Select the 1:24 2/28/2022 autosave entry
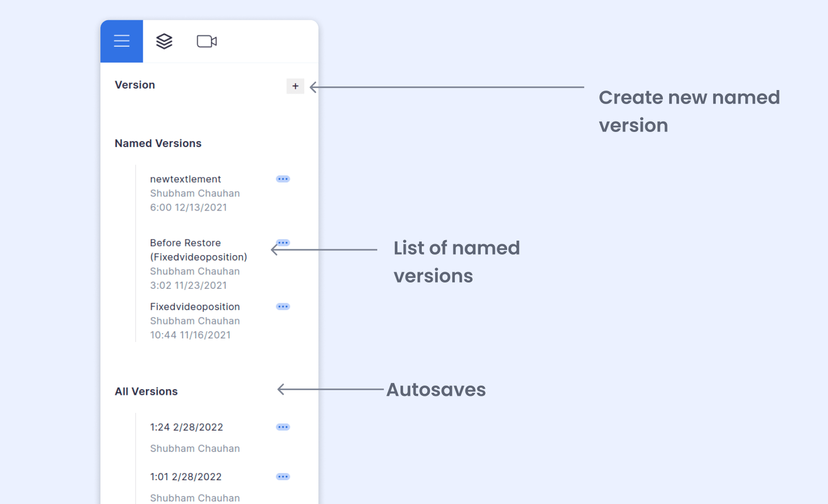828x504 pixels. [186, 427]
